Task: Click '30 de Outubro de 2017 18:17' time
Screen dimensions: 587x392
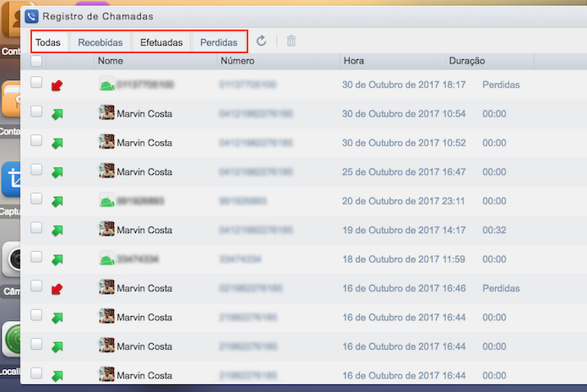Action: point(404,85)
